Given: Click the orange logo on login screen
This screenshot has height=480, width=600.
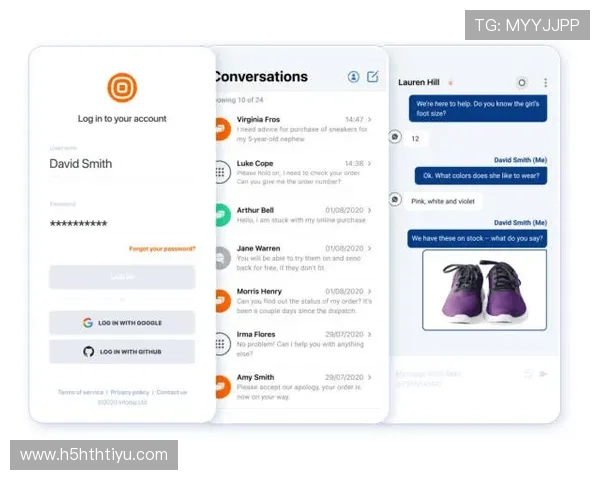Looking at the screenshot, I should pos(122,87).
